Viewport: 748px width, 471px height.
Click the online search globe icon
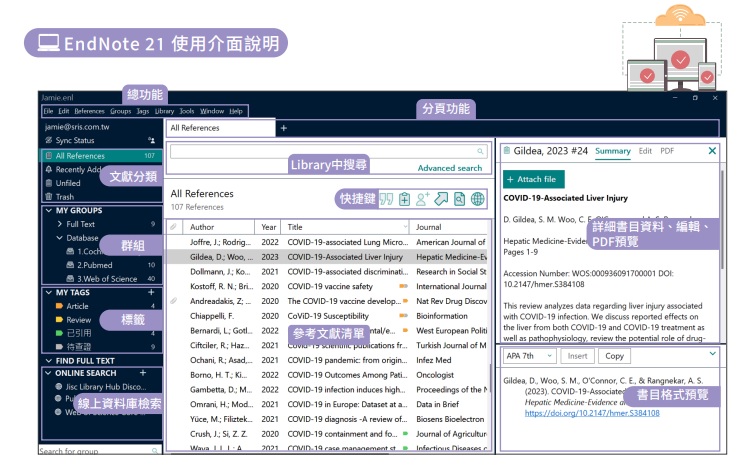point(477,199)
